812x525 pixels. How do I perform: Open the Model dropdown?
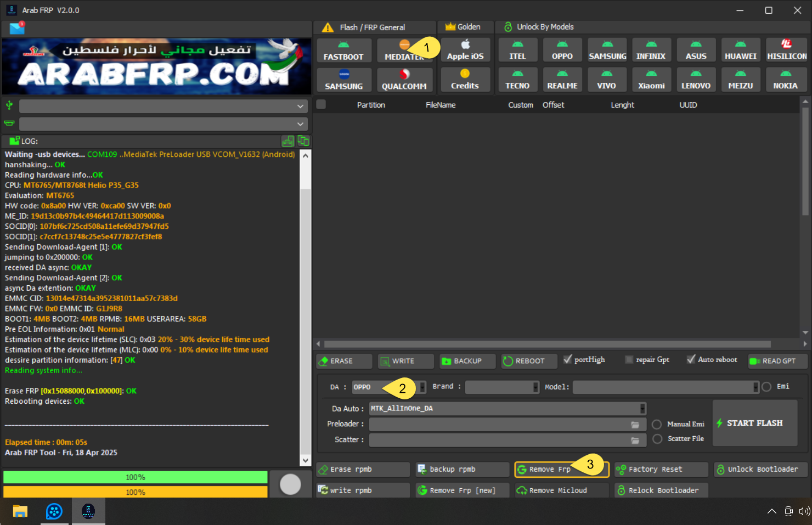666,387
